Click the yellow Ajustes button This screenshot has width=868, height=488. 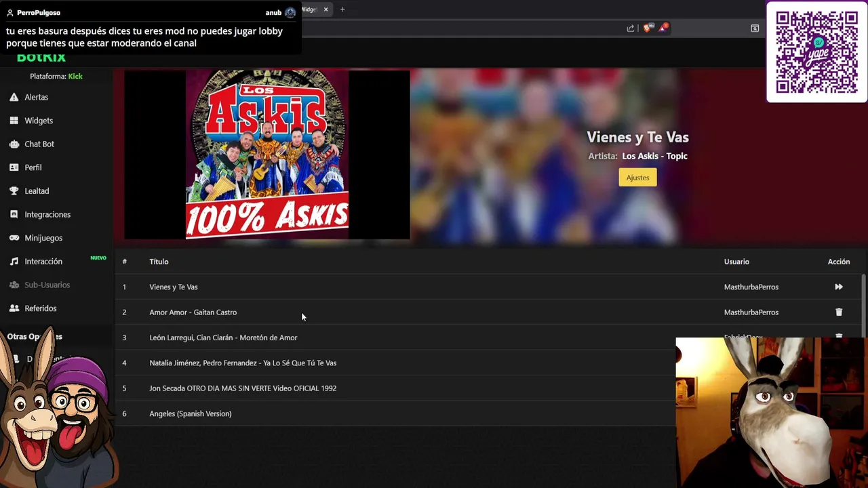(637, 178)
